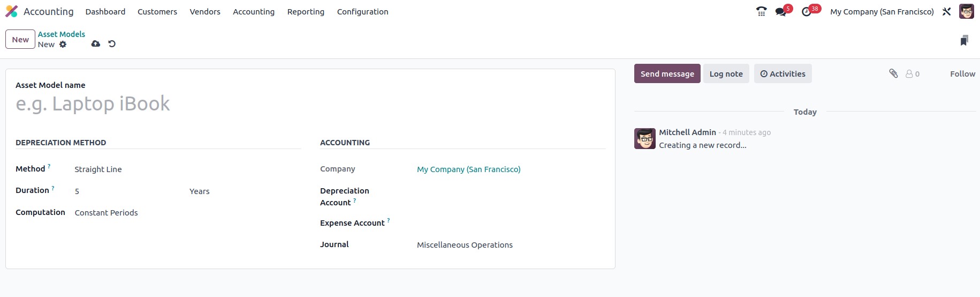Open the Configuration menu

(363, 11)
